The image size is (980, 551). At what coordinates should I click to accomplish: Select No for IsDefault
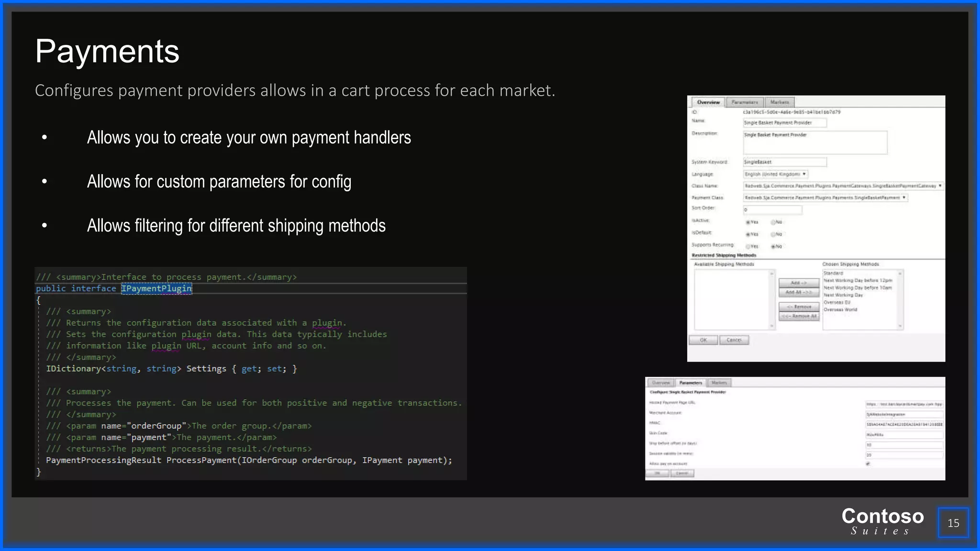tap(773, 234)
